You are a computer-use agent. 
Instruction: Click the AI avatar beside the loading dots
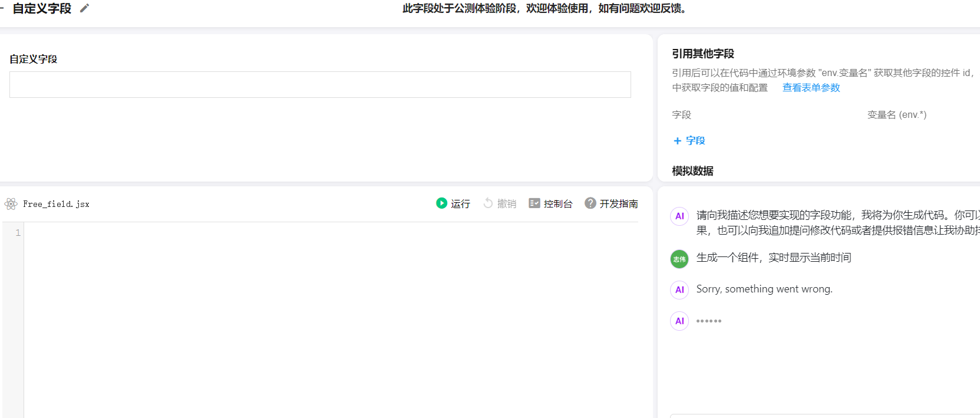click(679, 321)
